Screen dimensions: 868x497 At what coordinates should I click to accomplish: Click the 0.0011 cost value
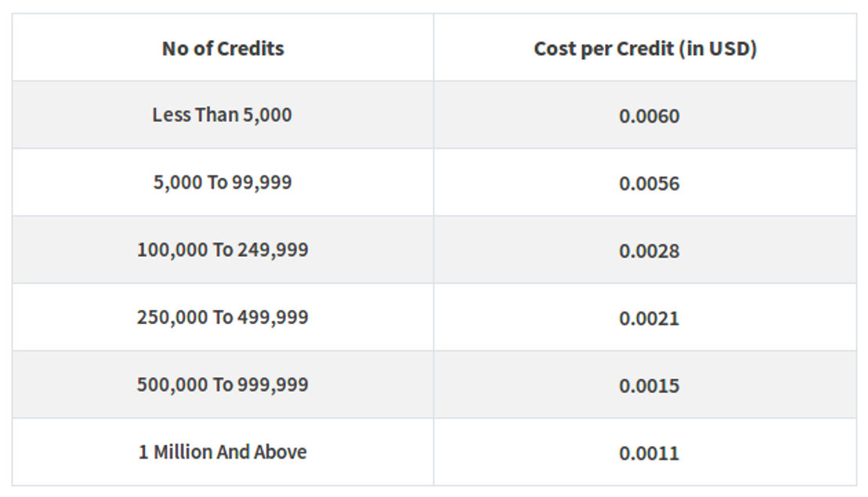pos(649,453)
